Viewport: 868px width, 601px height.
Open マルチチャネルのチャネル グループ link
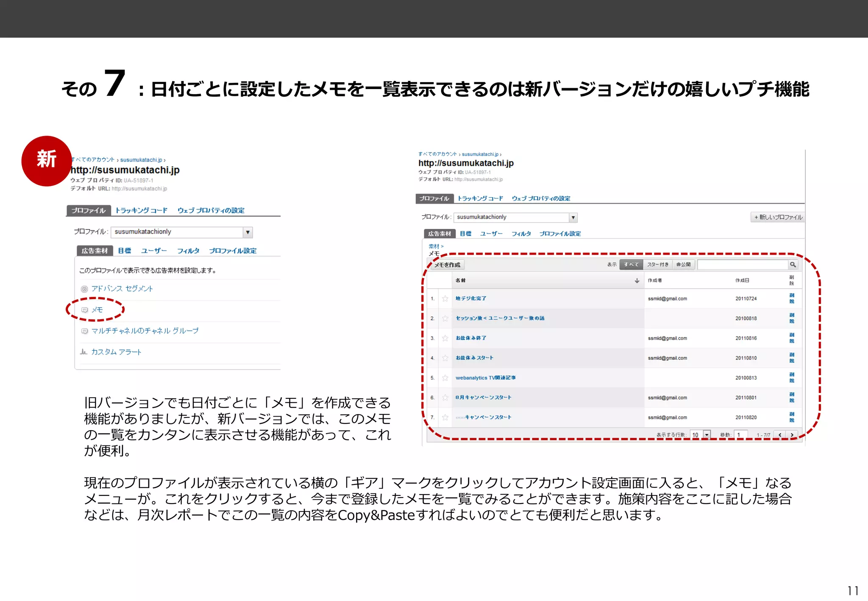[145, 331]
